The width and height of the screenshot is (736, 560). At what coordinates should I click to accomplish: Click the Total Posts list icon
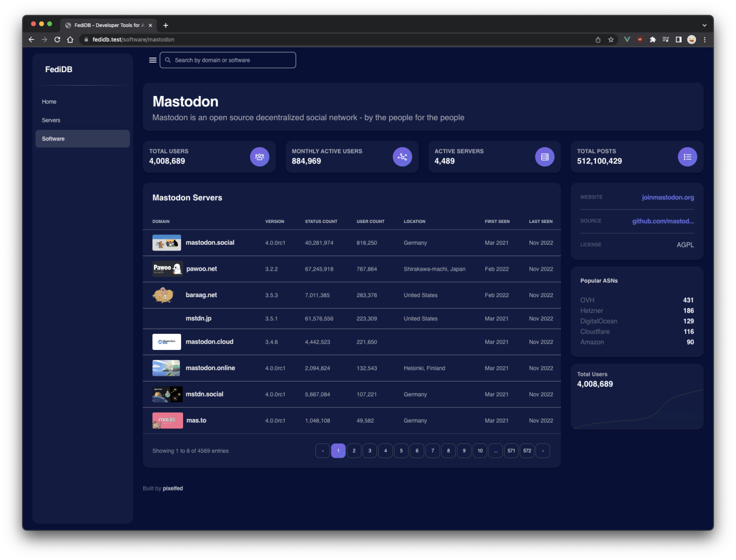point(687,157)
